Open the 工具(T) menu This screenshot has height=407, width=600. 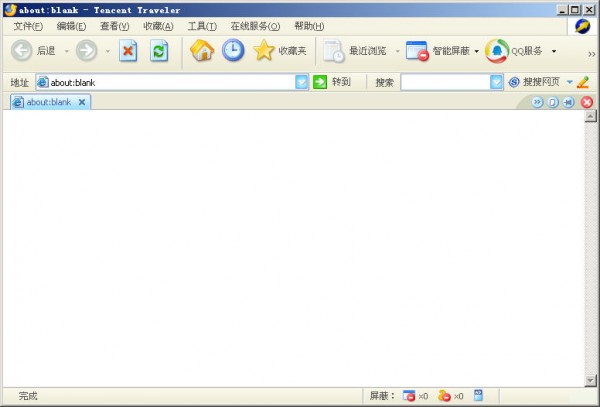pyautogui.click(x=202, y=26)
